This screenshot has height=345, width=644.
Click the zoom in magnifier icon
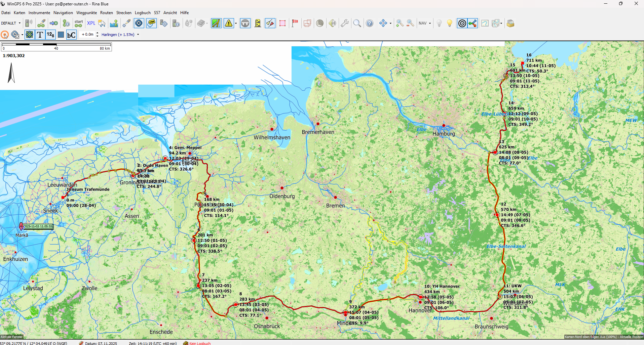400,23
